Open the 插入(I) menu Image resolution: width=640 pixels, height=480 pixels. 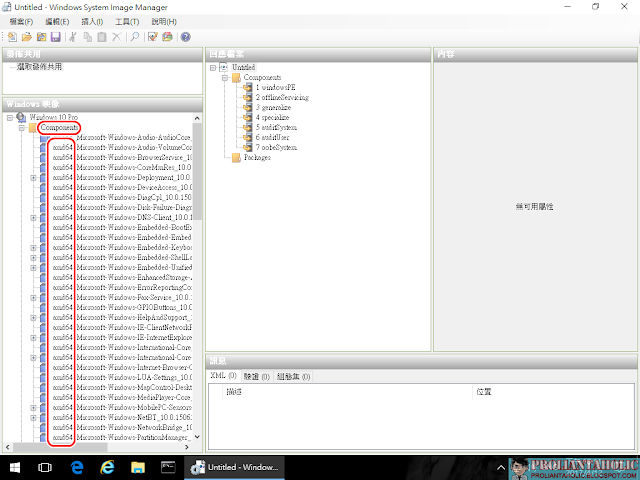click(x=92, y=22)
